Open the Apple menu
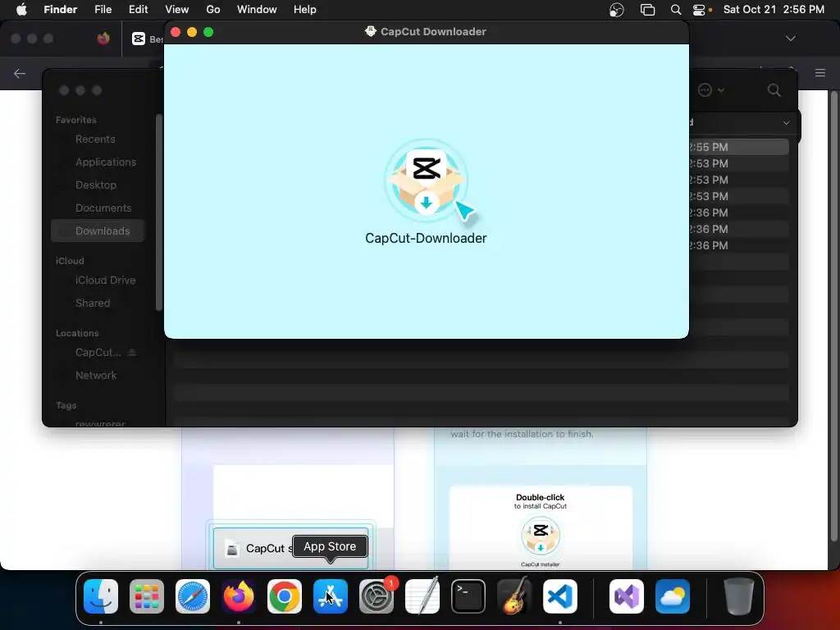 point(21,10)
